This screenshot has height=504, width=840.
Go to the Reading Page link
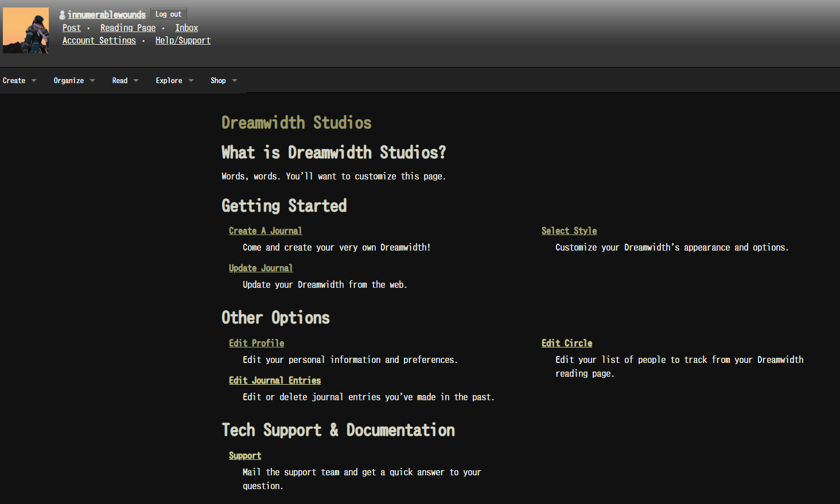click(x=128, y=28)
